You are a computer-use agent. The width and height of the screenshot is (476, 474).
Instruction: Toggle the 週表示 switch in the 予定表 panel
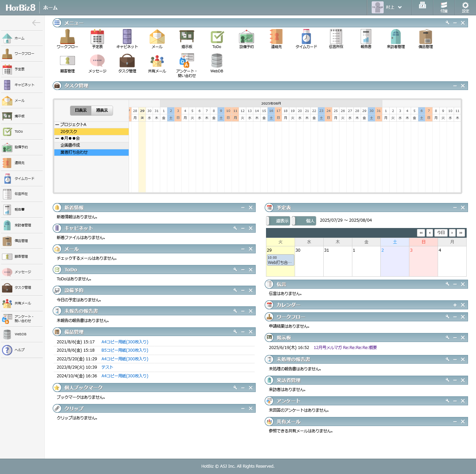[278, 221]
